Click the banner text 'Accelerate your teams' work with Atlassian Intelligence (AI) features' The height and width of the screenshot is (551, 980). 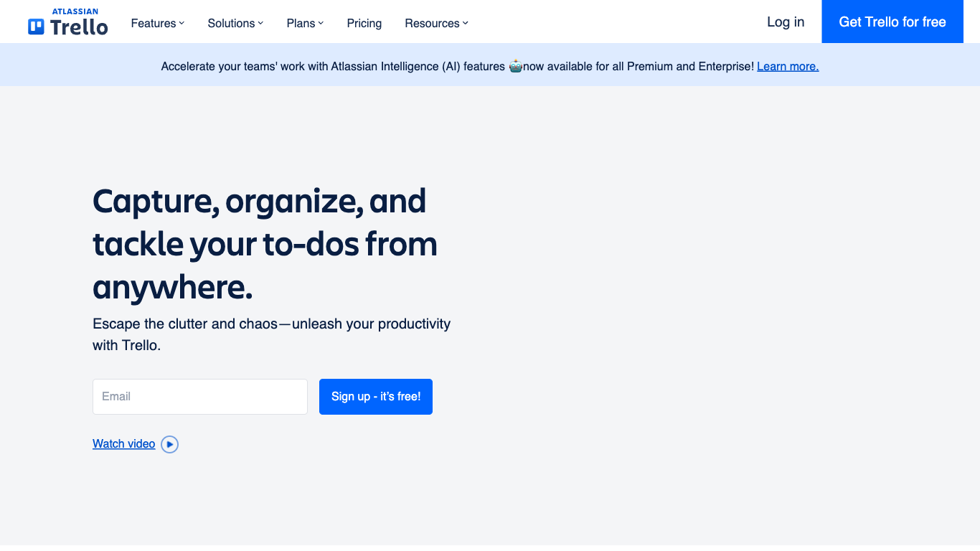333,66
